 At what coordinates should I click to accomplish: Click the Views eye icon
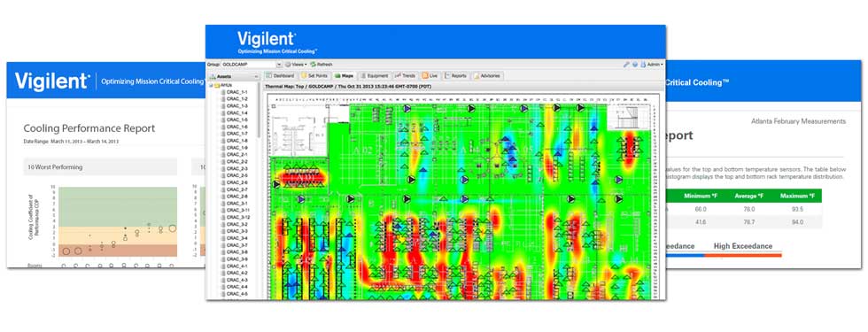pos(288,64)
